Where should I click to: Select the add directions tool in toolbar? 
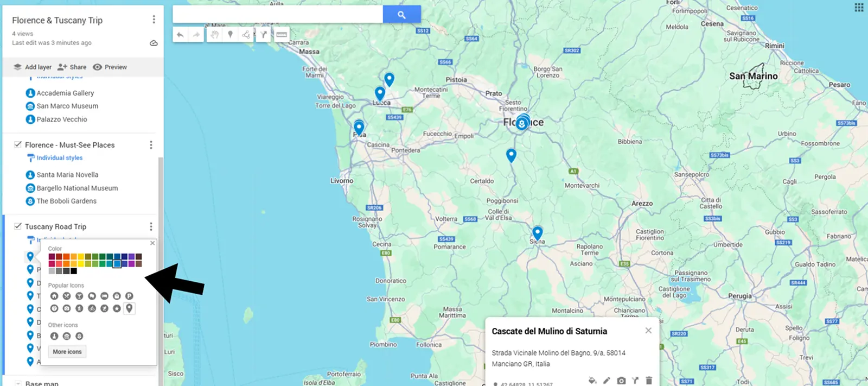264,35
